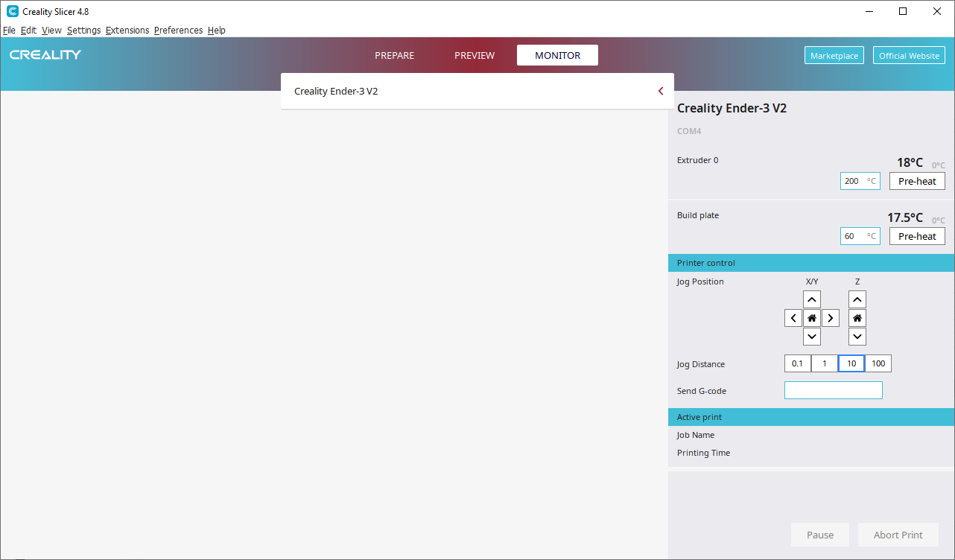Open the File menu

coord(9,31)
